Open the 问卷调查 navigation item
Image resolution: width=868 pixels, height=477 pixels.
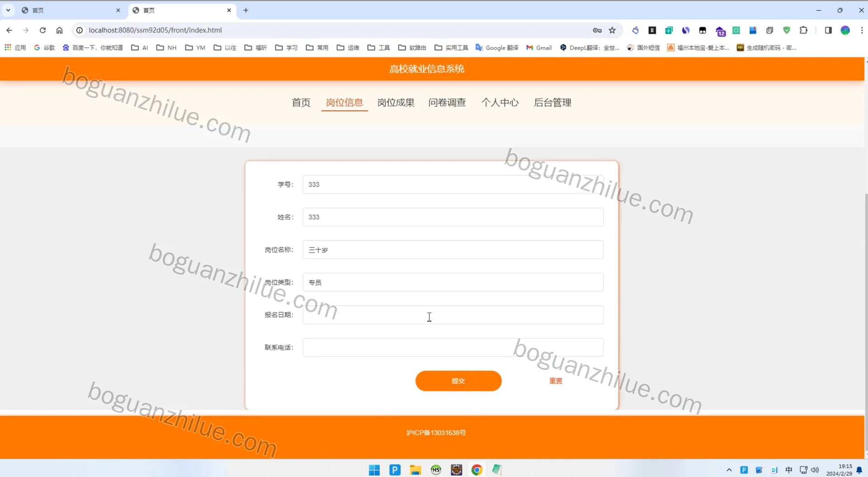[447, 103]
